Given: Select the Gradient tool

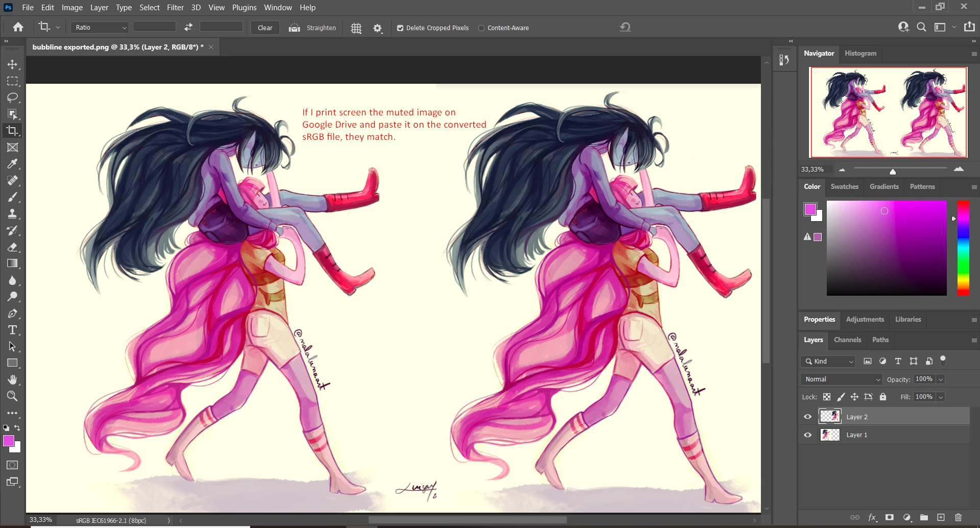Looking at the screenshot, I should [12, 263].
